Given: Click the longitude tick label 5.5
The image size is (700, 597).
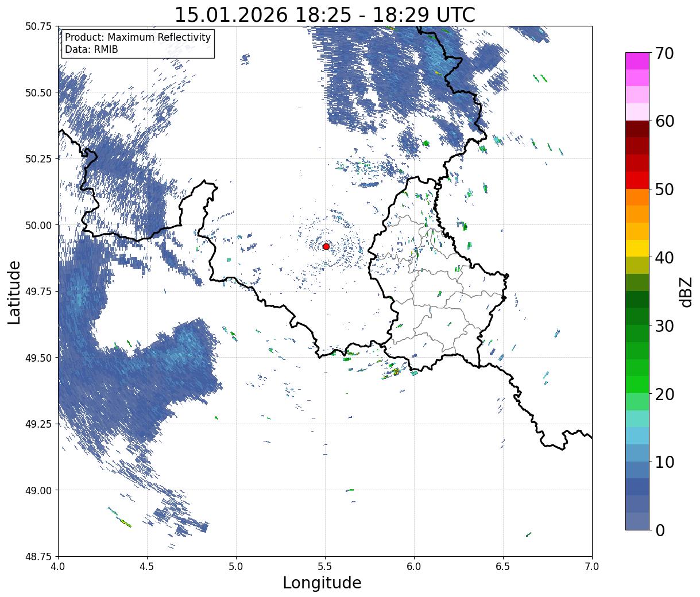Looking at the screenshot, I should (325, 567).
